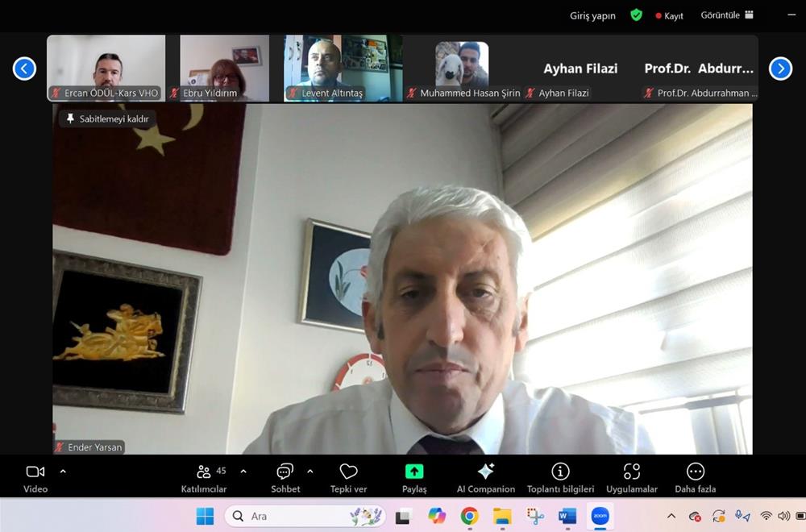The height and width of the screenshot is (532, 806).
Task: Open AI Companion
Action: pos(485,476)
